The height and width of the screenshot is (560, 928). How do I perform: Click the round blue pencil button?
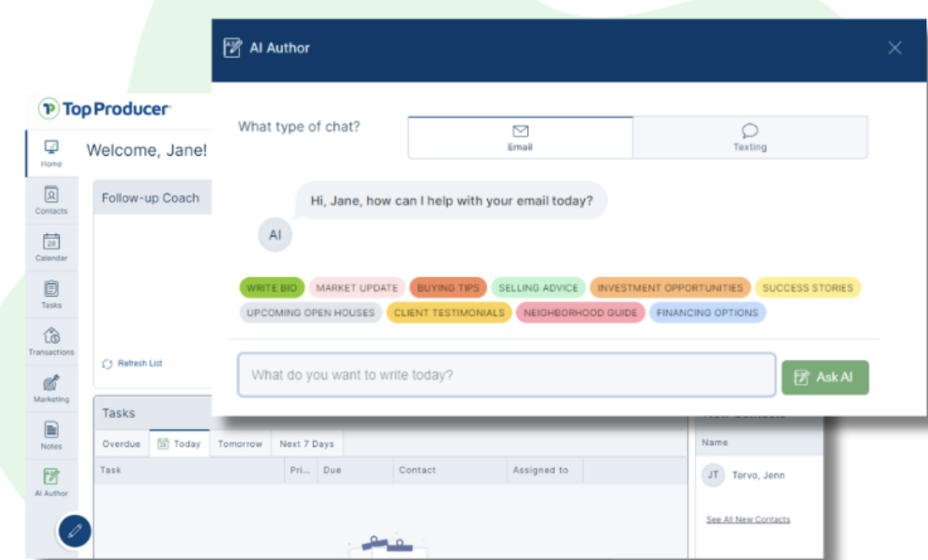pyautogui.click(x=75, y=530)
